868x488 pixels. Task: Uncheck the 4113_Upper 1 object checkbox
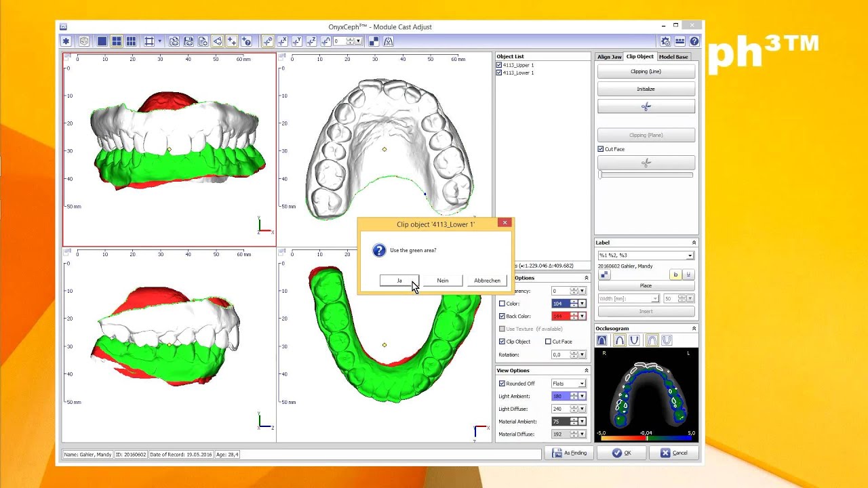499,65
